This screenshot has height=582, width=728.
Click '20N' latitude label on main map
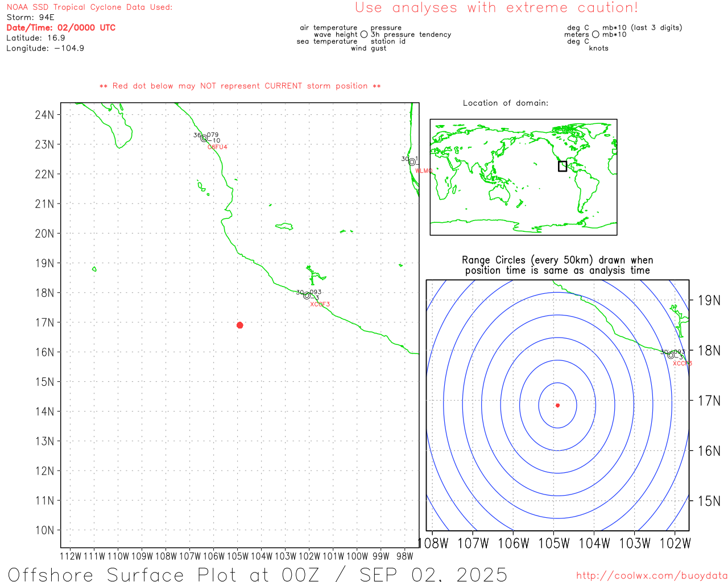coord(44,234)
